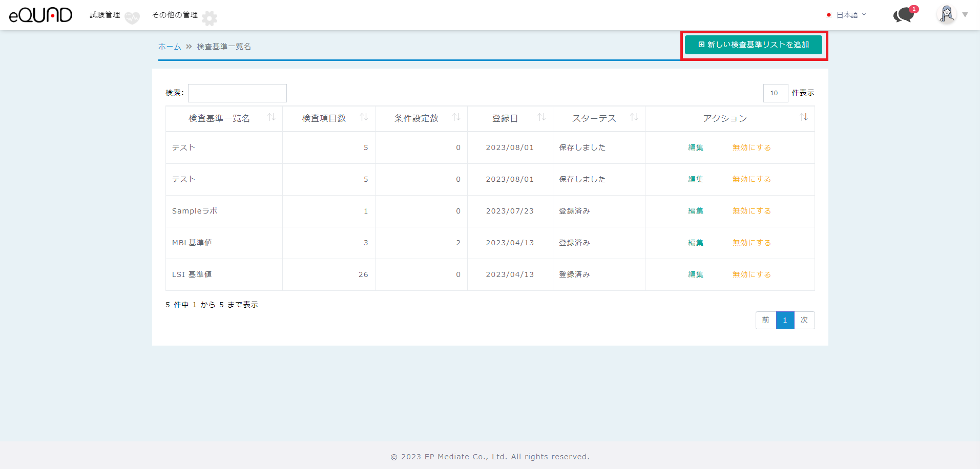The image size is (980, 469).
Task: Click the eQUAD logo
Action: click(x=40, y=15)
